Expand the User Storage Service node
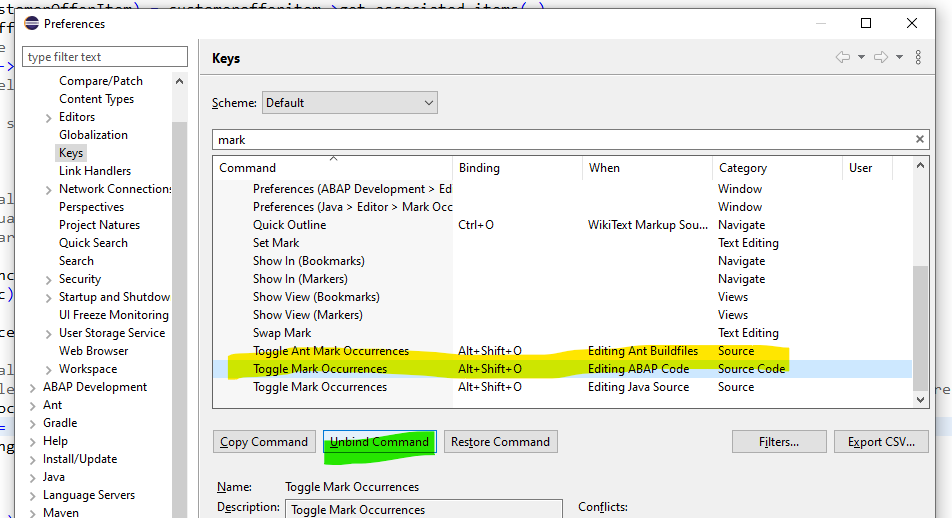Viewport: 952px width, 518px height. [49, 334]
